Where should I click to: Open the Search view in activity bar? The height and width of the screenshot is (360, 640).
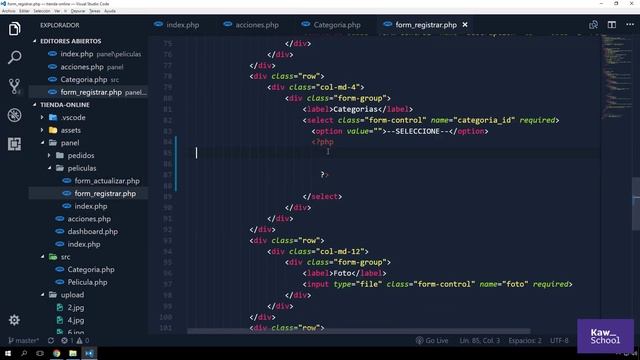tap(14, 58)
